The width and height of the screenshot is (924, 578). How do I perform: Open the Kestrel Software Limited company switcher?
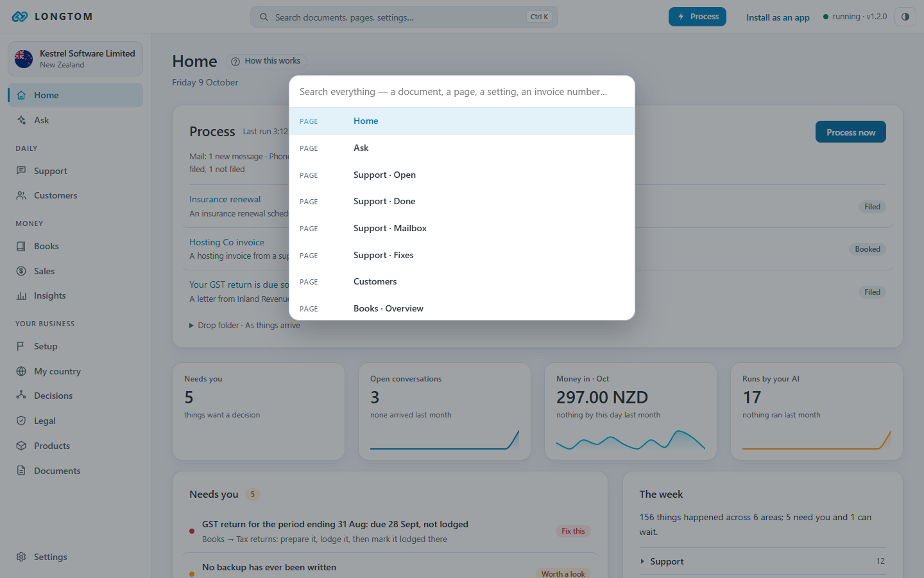click(x=75, y=59)
